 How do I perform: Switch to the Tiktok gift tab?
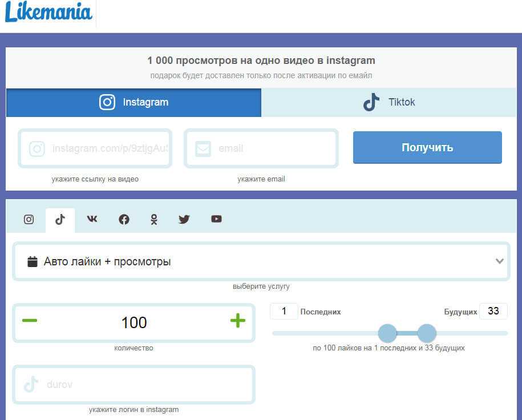(389, 103)
